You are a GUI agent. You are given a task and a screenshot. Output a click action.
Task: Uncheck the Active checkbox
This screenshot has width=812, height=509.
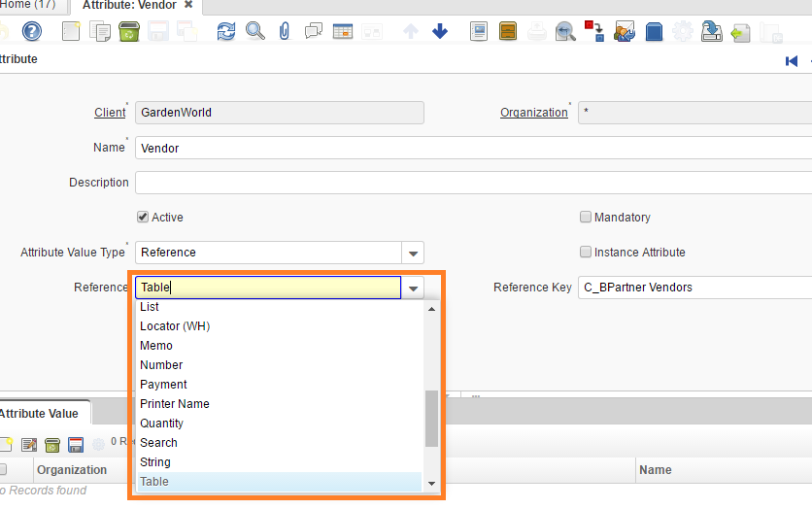pos(143,218)
